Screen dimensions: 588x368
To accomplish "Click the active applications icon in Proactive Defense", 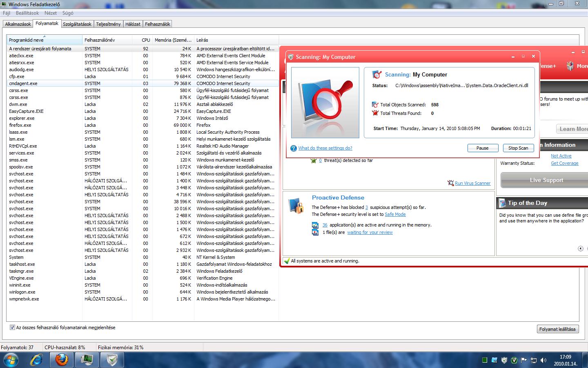I will coord(315,225).
